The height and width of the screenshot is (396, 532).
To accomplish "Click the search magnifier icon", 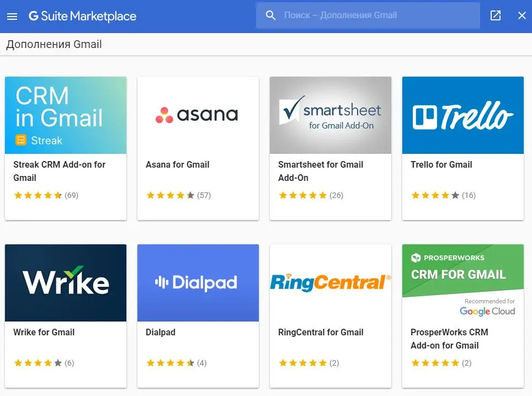I will coord(270,15).
